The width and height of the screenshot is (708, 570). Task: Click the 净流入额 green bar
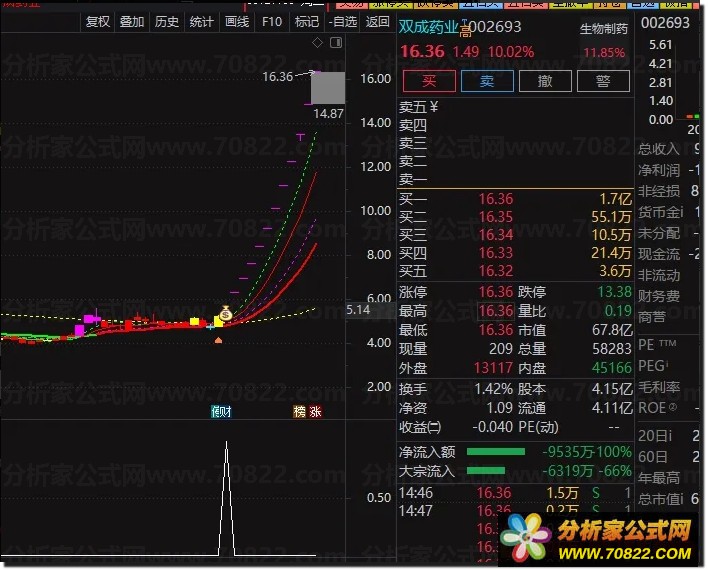(496, 452)
